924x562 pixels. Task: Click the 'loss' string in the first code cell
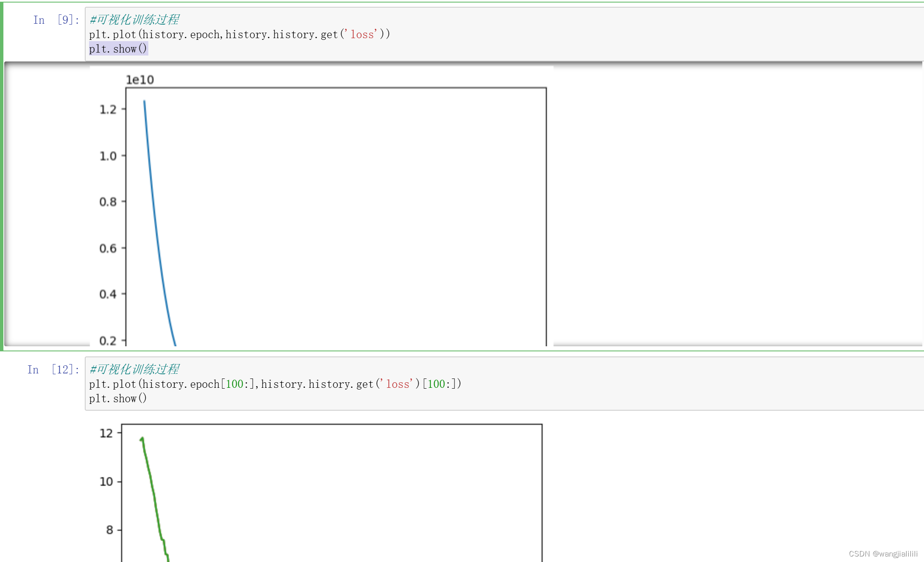[362, 34]
